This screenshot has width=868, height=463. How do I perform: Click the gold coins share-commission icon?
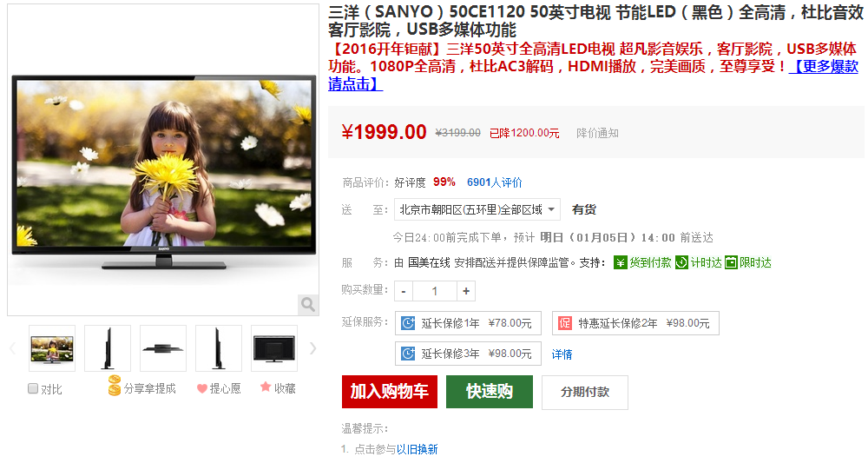coord(114,386)
